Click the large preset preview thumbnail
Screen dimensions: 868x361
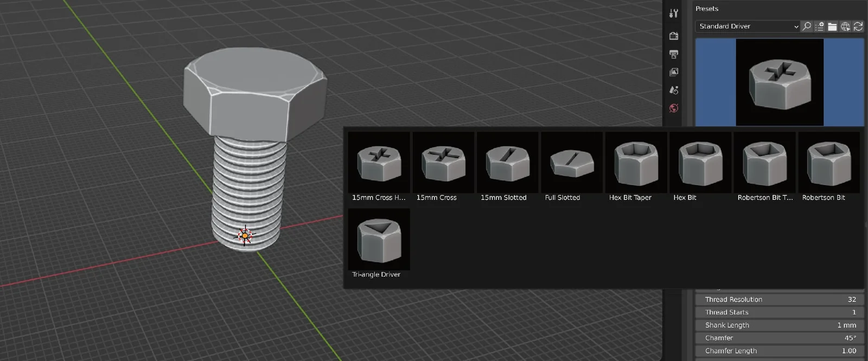pyautogui.click(x=780, y=82)
